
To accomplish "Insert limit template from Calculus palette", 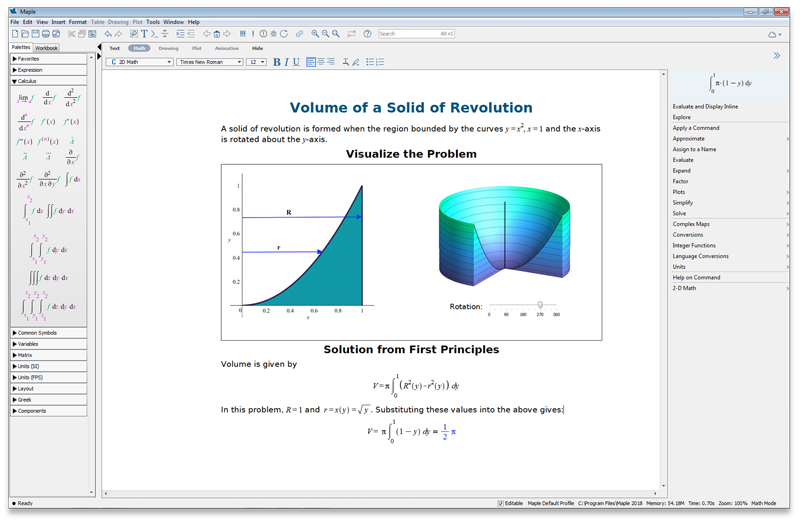I will click(24, 98).
